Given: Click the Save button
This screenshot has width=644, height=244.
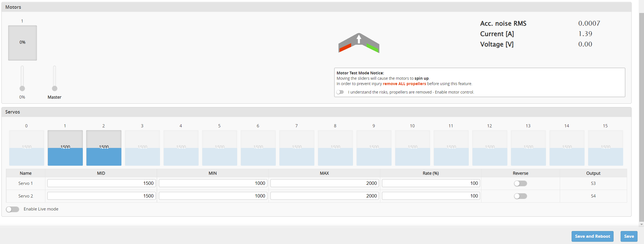Looking at the screenshot, I should [629, 236].
